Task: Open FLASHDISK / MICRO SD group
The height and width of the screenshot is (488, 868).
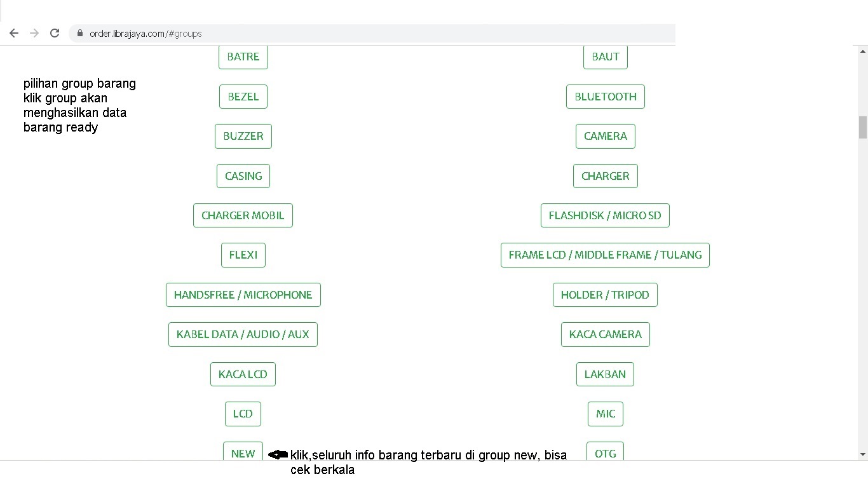Action: tap(605, 215)
